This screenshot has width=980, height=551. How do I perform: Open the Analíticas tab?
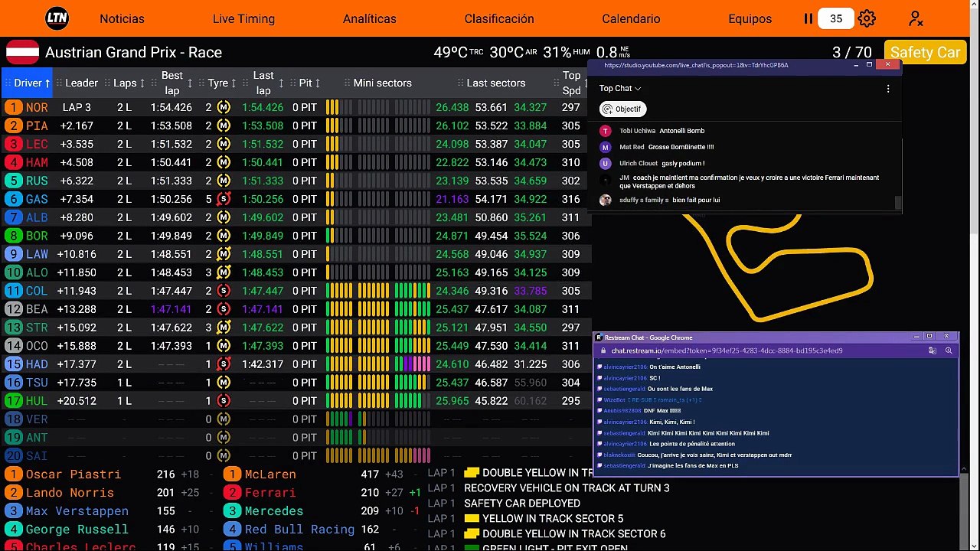370,18
